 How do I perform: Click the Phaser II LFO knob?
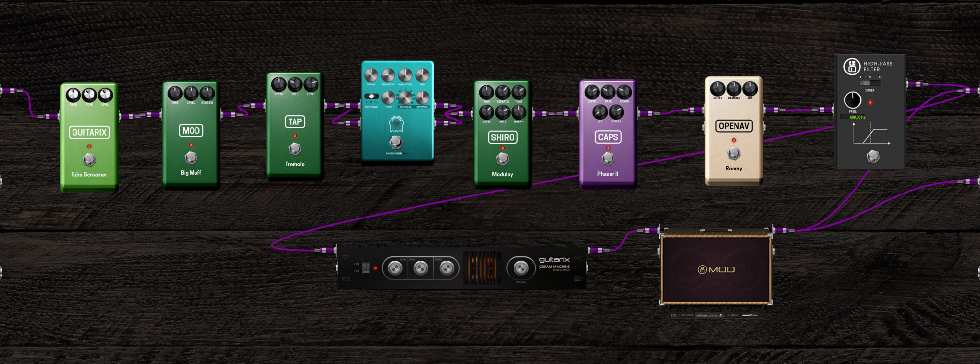(600, 112)
